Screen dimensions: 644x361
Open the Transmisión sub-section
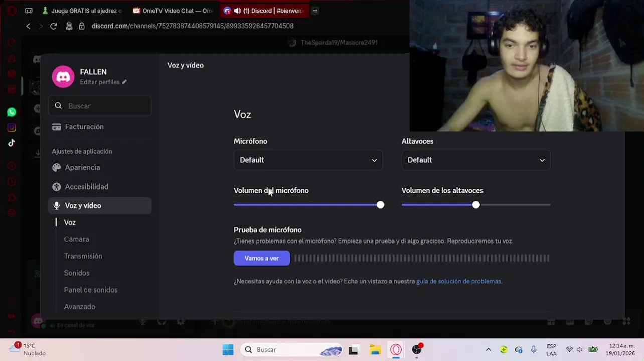(83, 256)
